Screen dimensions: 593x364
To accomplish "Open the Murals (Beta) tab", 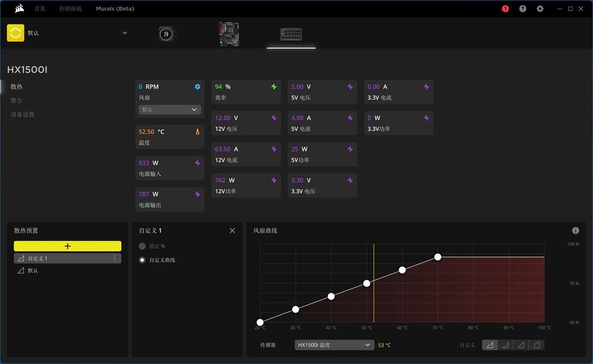I will 115,9.
